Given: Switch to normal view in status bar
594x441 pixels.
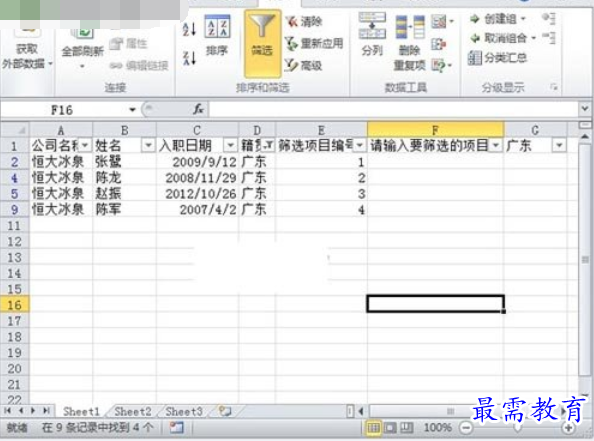Looking at the screenshot, I should point(374,428).
